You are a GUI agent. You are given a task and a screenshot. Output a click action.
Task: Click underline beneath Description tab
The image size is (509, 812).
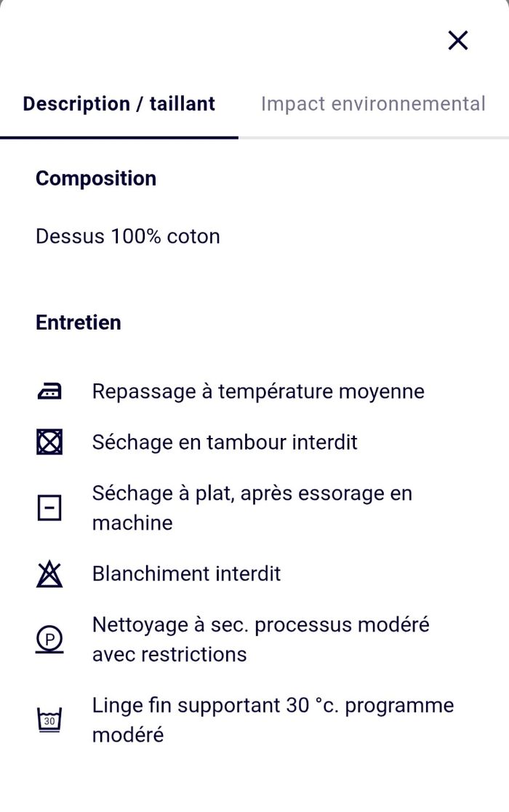(119, 137)
